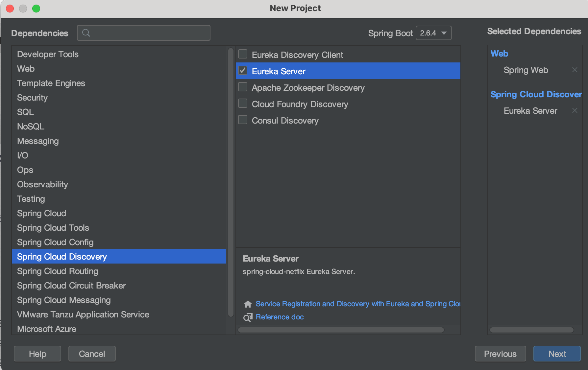The image size is (588, 370).
Task: Remove Eureka Server from selected dependencies
Action: [x=575, y=110]
